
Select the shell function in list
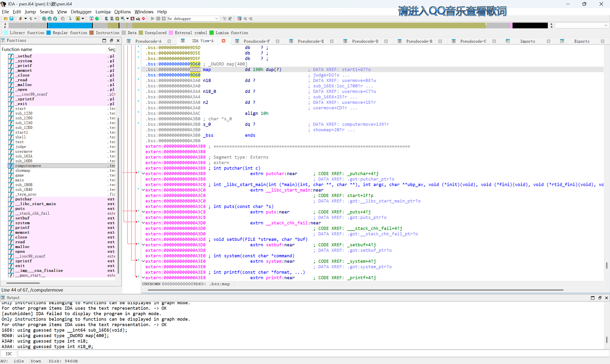(x=20, y=137)
